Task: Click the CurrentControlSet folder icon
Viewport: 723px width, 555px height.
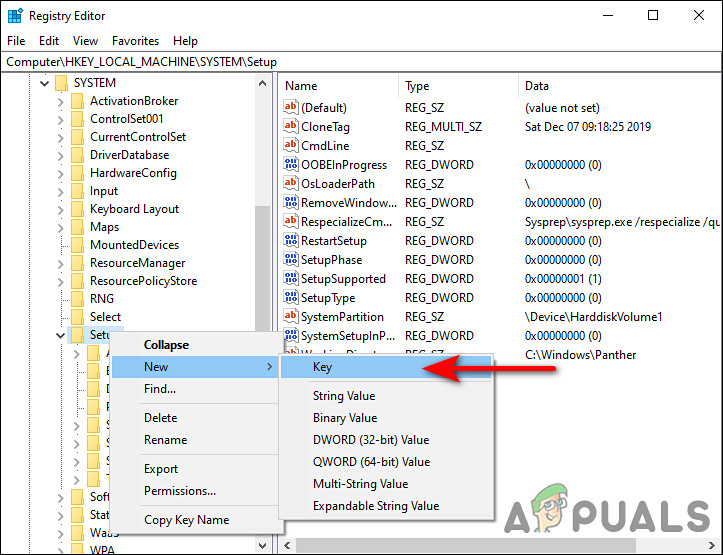Action: click(77, 137)
